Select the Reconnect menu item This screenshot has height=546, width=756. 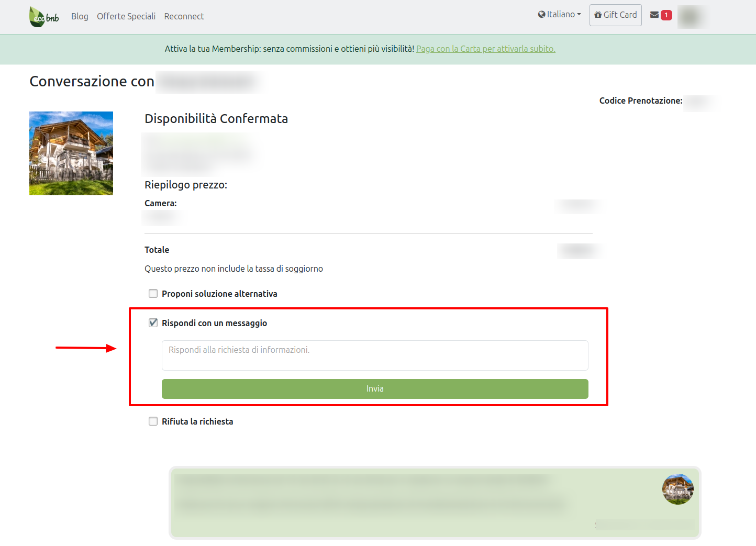[184, 16]
